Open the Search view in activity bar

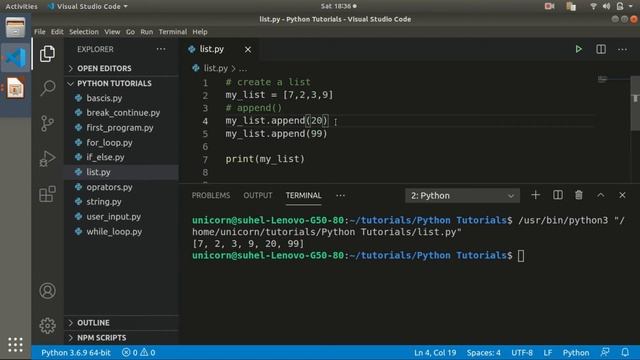click(x=47, y=88)
